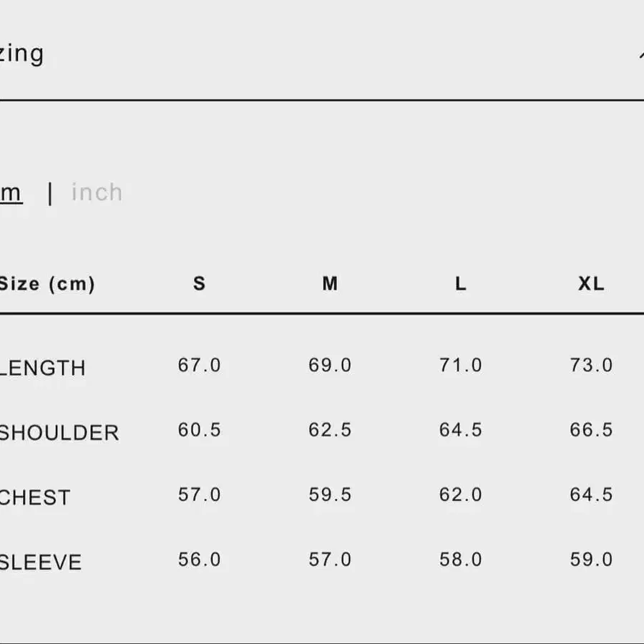
Task: Click the 59.0 sleeve value for XL
Action: pos(591,560)
